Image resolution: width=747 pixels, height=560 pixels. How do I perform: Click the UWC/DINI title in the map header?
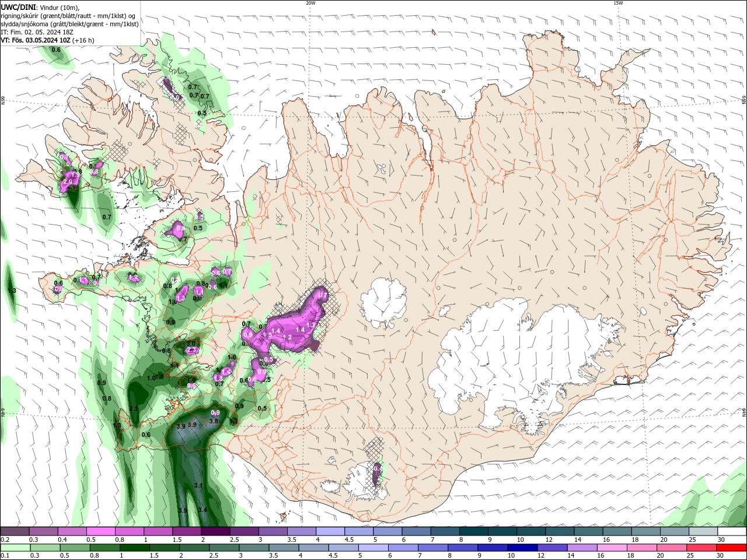[x=18, y=6]
